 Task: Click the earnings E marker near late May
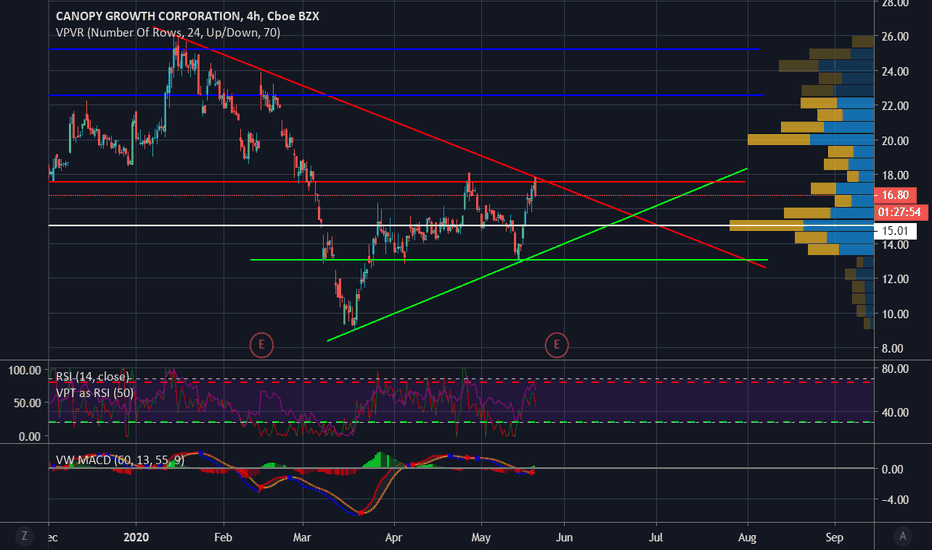[x=556, y=345]
